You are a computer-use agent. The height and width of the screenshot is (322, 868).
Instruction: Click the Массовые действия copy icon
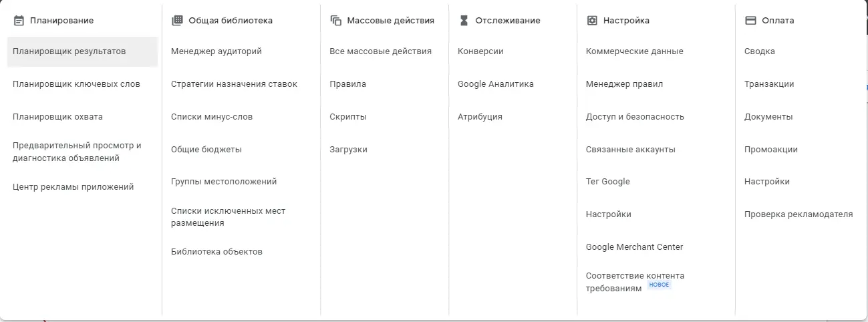point(336,21)
